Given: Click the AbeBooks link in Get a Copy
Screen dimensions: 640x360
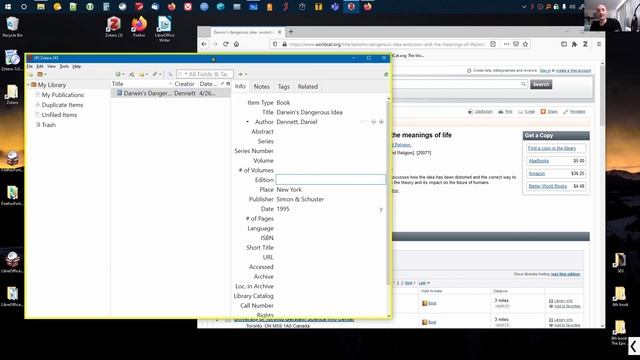Looking at the screenshot, I should [x=539, y=161].
